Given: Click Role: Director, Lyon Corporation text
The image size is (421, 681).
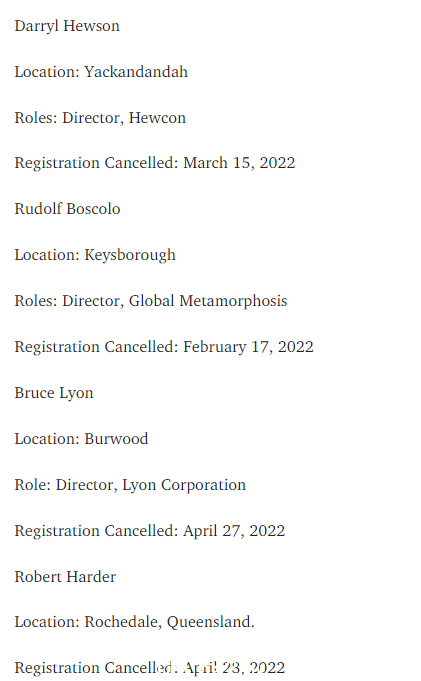Looking at the screenshot, I should pyautogui.click(x=130, y=485).
